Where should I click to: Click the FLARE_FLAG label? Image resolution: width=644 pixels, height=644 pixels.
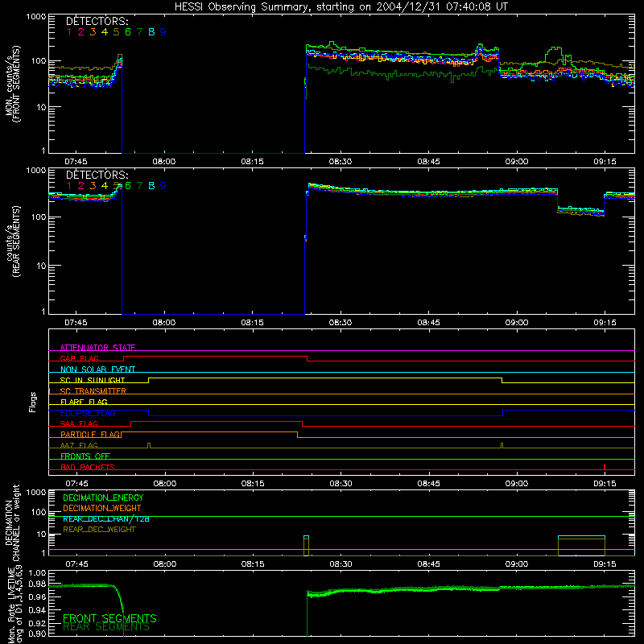click(84, 402)
